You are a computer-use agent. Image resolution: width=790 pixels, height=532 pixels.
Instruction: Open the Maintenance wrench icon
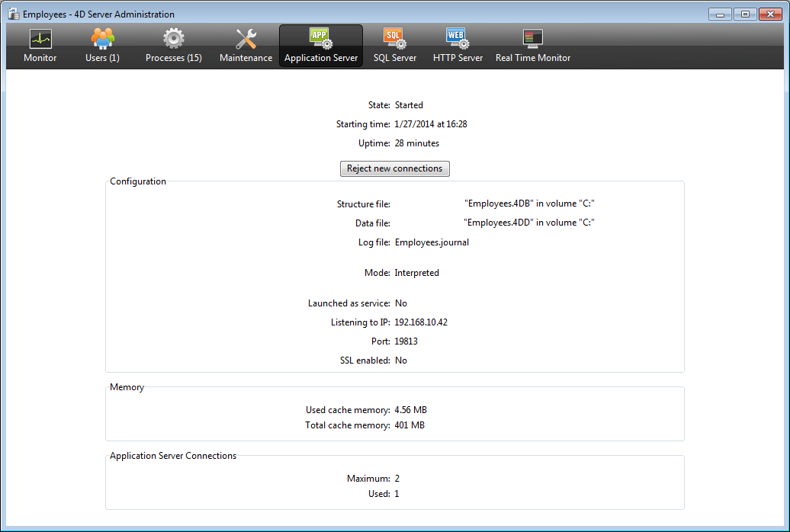tap(246, 39)
